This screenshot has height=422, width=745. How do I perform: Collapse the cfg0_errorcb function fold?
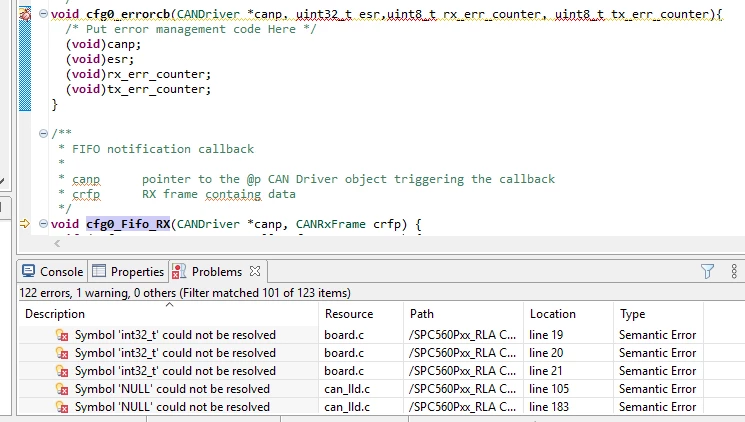tap(43, 14)
